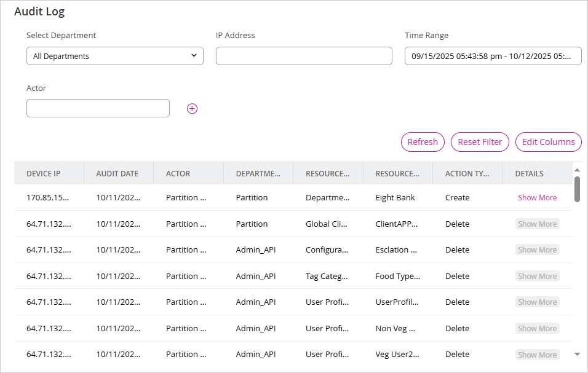Open the Edit Columns button

point(548,142)
